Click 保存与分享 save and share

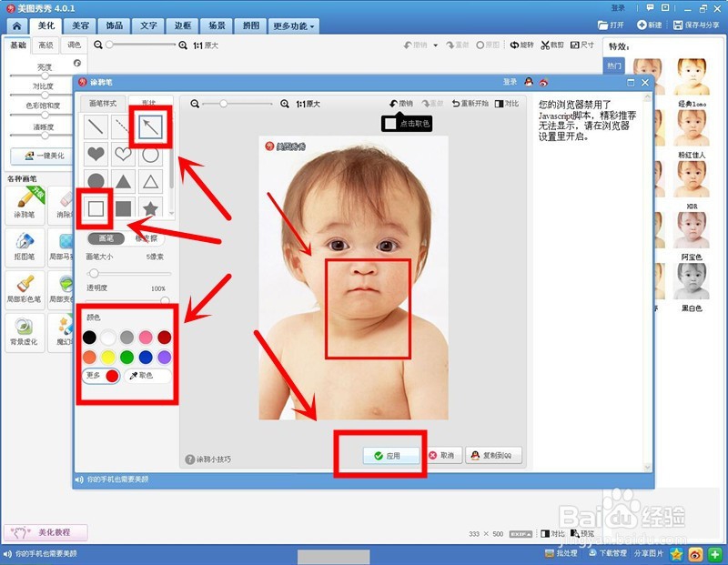[696, 25]
